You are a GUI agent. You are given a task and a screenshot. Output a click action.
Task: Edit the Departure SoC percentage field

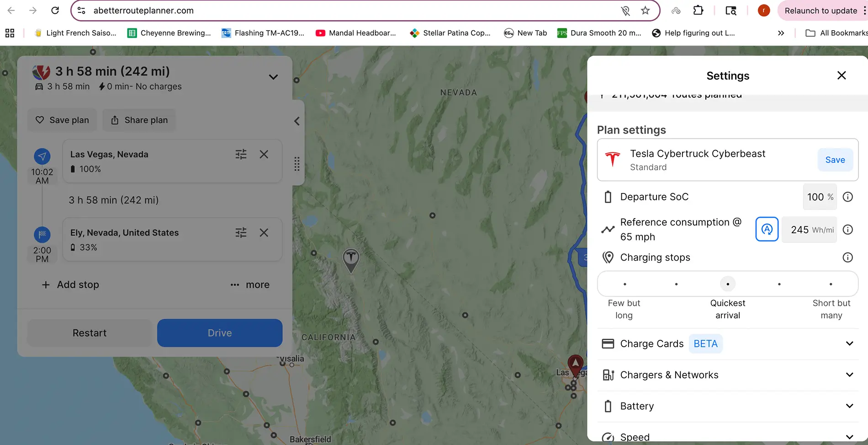coord(820,197)
